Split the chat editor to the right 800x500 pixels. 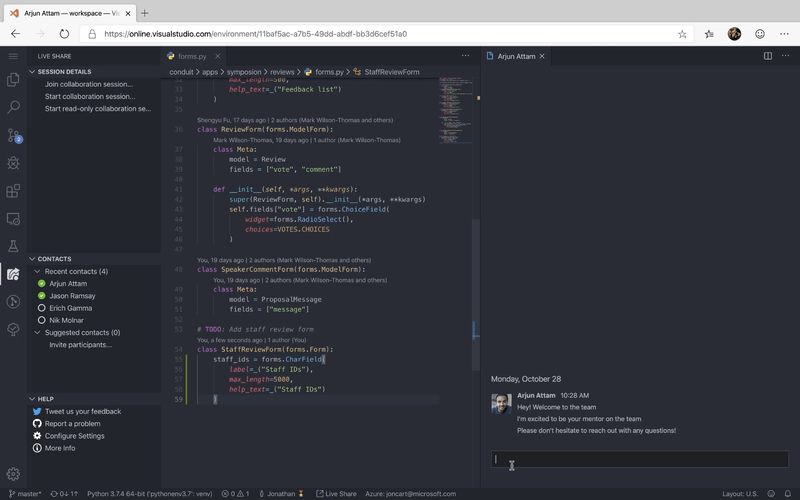pyautogui.click(x=767, y=56)
